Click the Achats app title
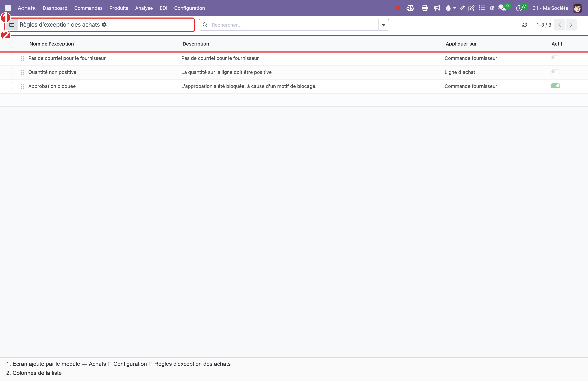Viewport: 588px width, 381px height. pos(26,8)
